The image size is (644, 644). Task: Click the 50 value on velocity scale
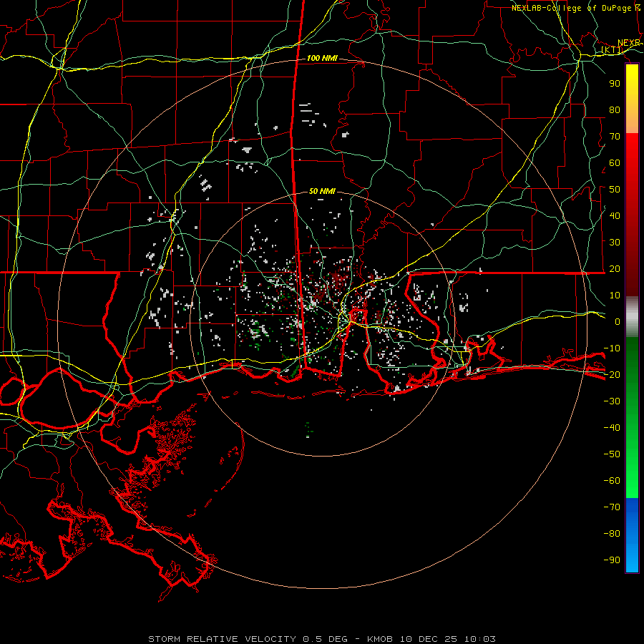pyautogui.click(x=615, y=190)
